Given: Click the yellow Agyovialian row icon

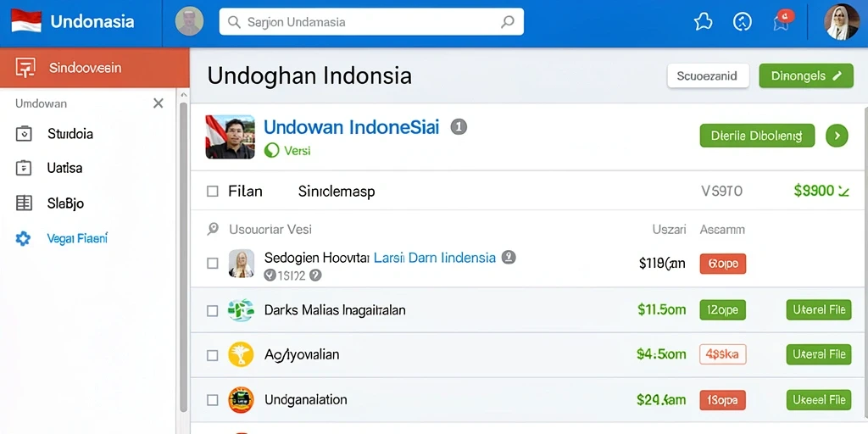Looking at the screenshot, I should click(x=241, y=354).
